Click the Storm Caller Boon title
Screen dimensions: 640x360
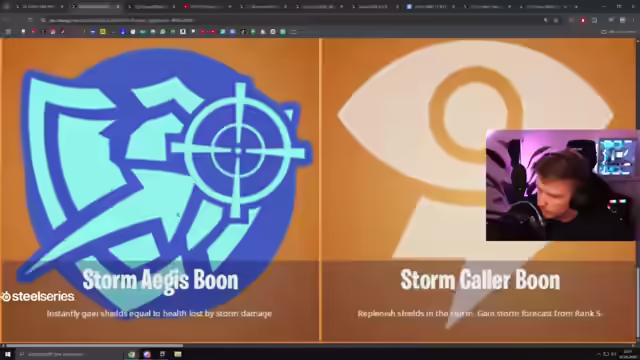pyautogui.click(x=480, y=280)
